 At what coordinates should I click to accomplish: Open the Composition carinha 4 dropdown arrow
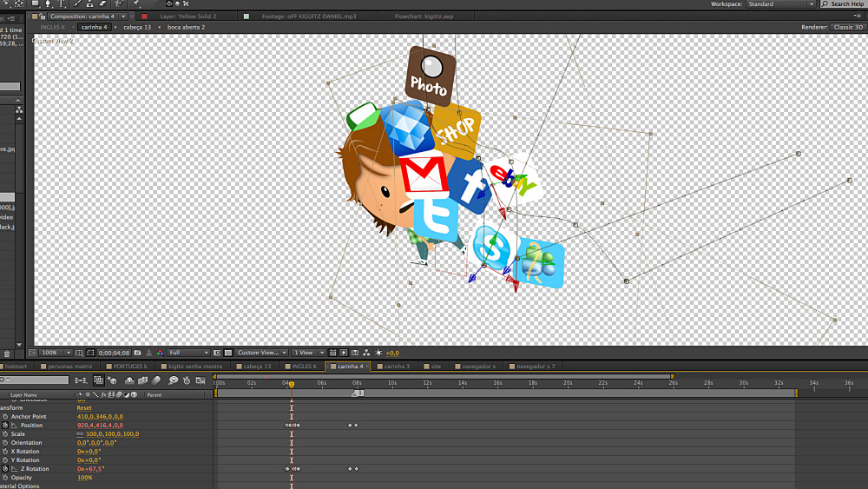[123, 16]
